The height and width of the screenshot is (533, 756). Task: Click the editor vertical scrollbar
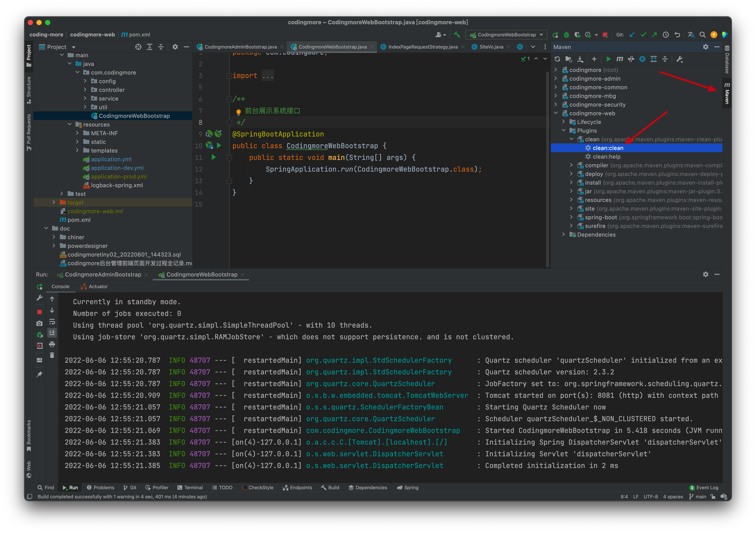tap(547, 164)
